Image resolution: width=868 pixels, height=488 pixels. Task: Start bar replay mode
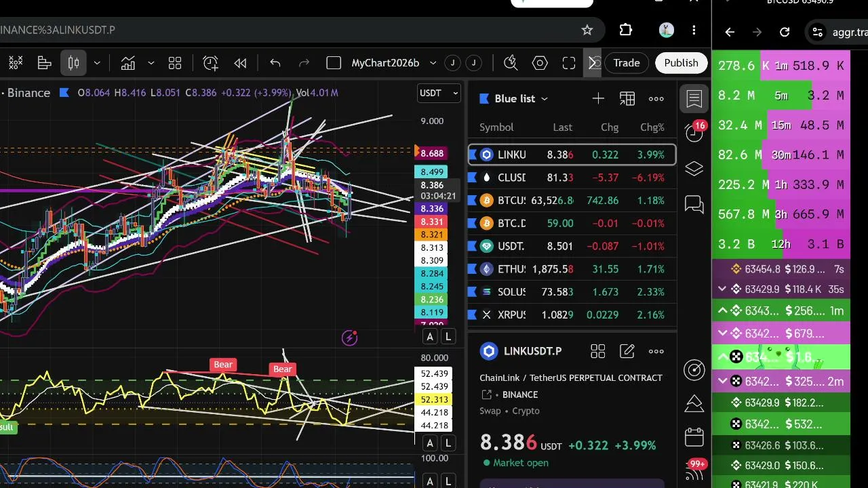(x=240, y=63)
